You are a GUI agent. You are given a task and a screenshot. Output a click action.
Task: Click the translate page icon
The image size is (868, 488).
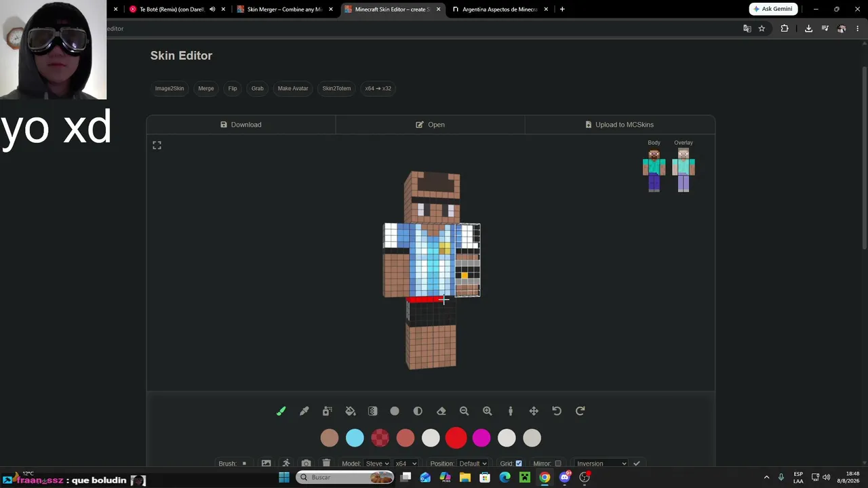[x=747, y=28]
